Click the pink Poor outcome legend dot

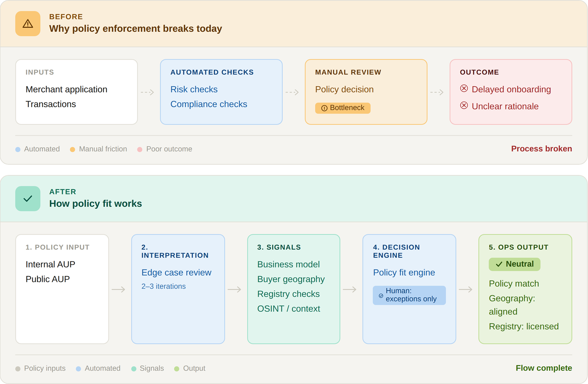coord(140,149)
